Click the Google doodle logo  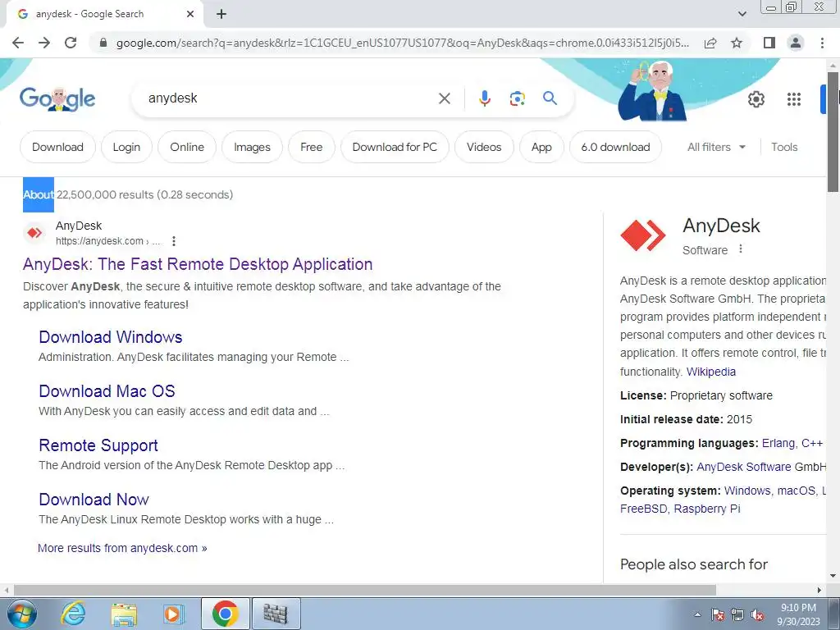[x=57, y=98]
